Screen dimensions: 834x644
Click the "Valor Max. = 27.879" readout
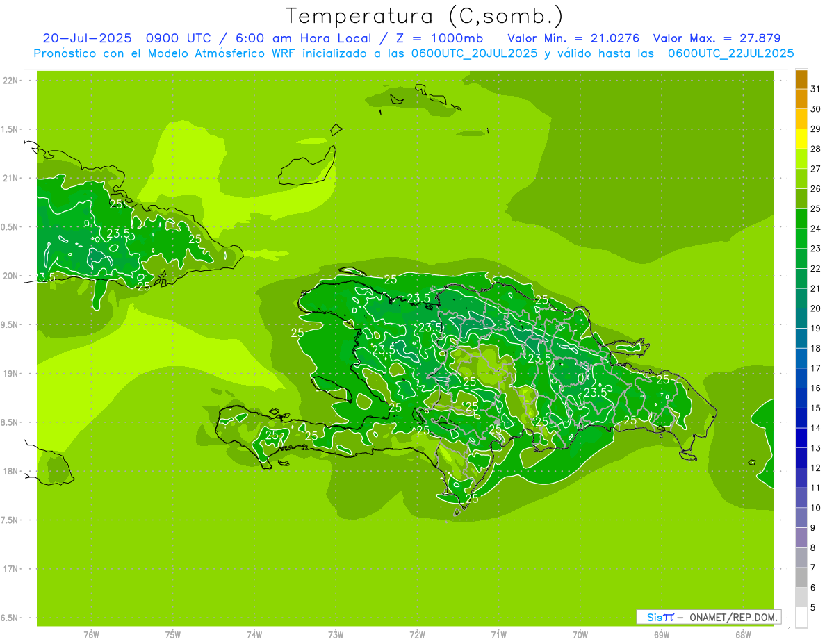point(717,38)
